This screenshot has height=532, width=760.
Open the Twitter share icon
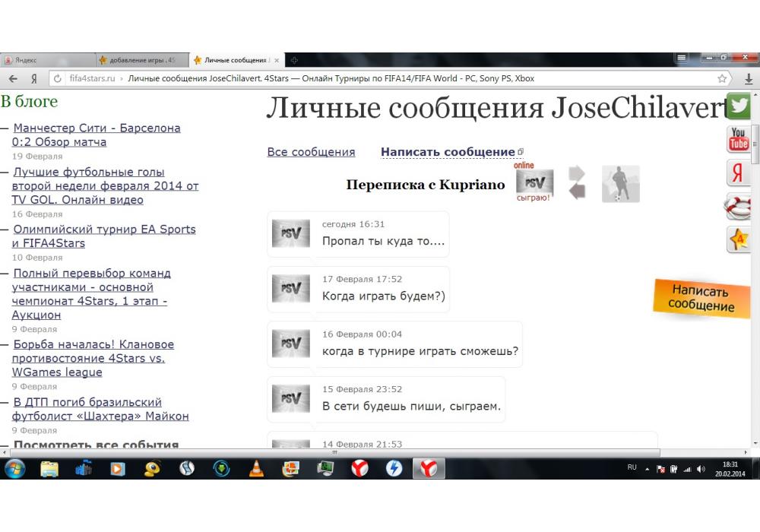pos(739,106)
